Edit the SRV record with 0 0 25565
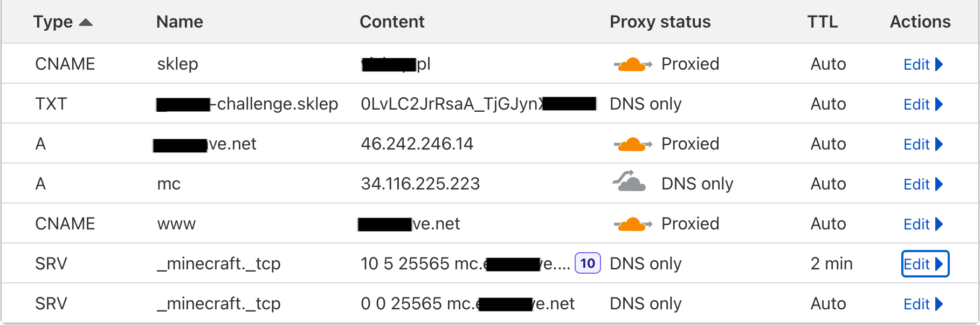The image size is (980, 325). (x=916, y=304)
